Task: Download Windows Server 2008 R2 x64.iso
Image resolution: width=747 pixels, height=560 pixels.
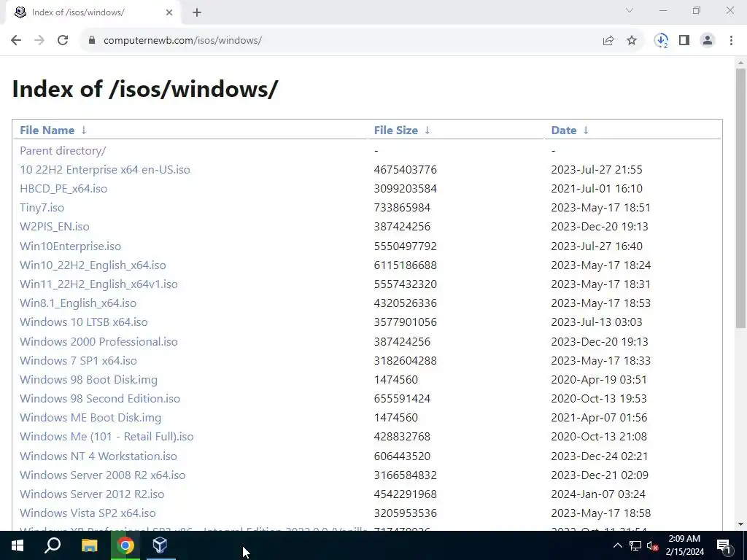Action: [102, 475]
